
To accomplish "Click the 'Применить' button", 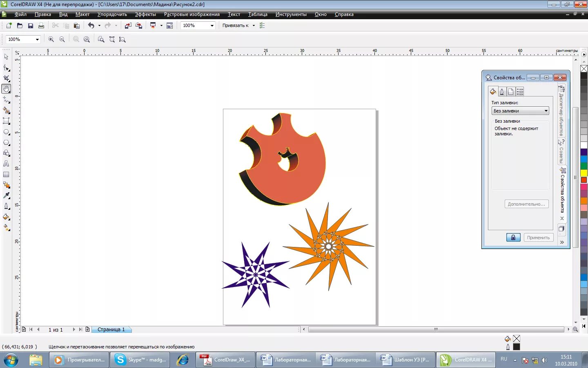I will point(538,238).
